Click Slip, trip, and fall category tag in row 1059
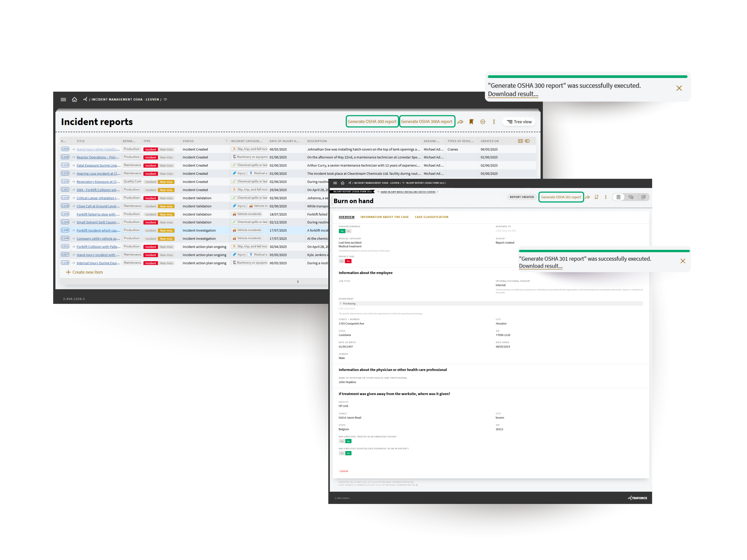The height and width of the screenshot is (560, 747). point(249,149)
